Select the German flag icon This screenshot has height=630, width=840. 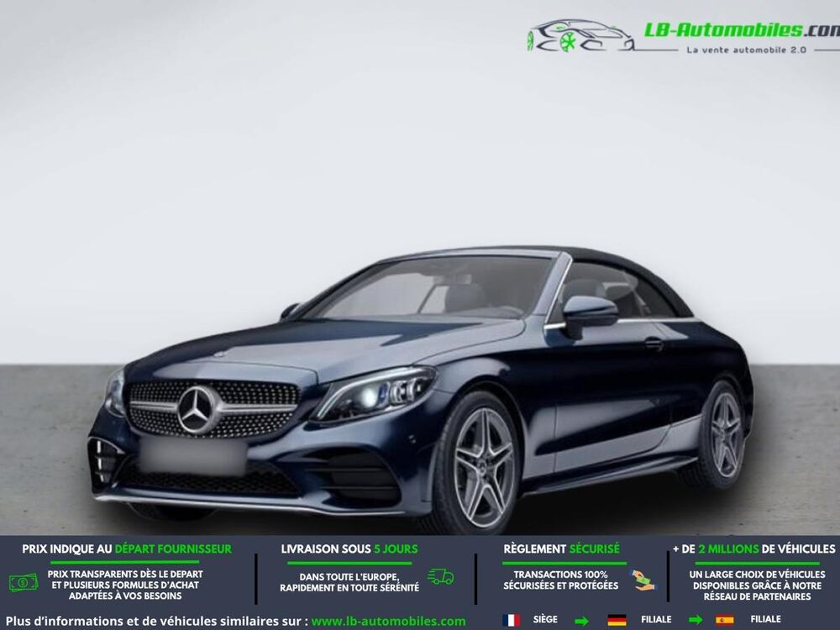coord(617,621)
